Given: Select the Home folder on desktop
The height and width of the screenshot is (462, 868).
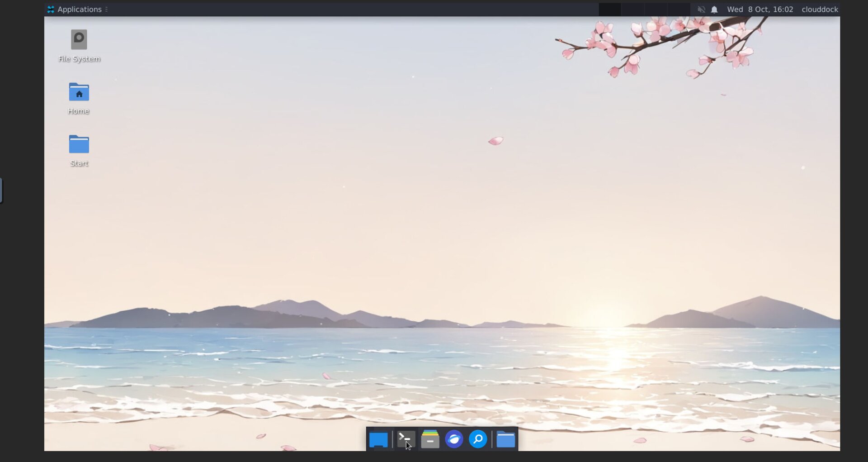Looking at the screenshot, I should (79, 93).
